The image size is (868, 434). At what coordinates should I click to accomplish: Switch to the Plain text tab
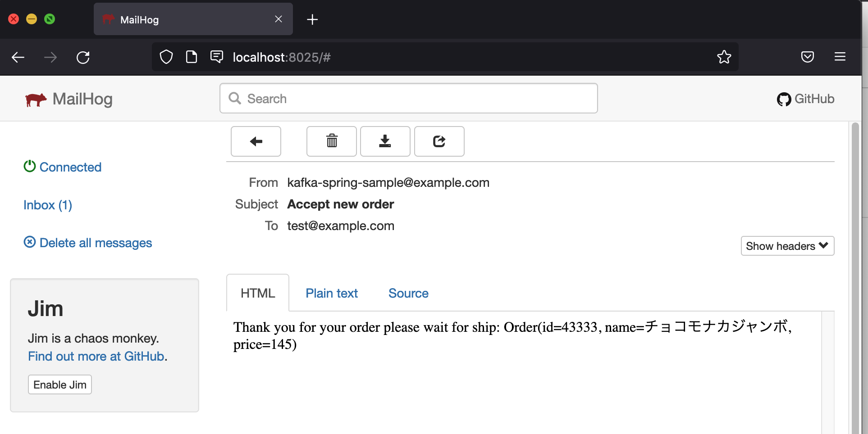point(331,293)
